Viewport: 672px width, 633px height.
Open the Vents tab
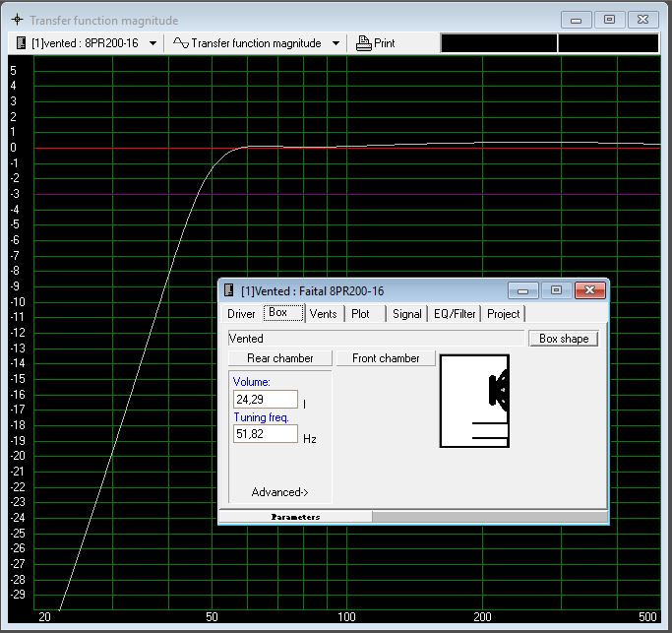pos(323,314)
